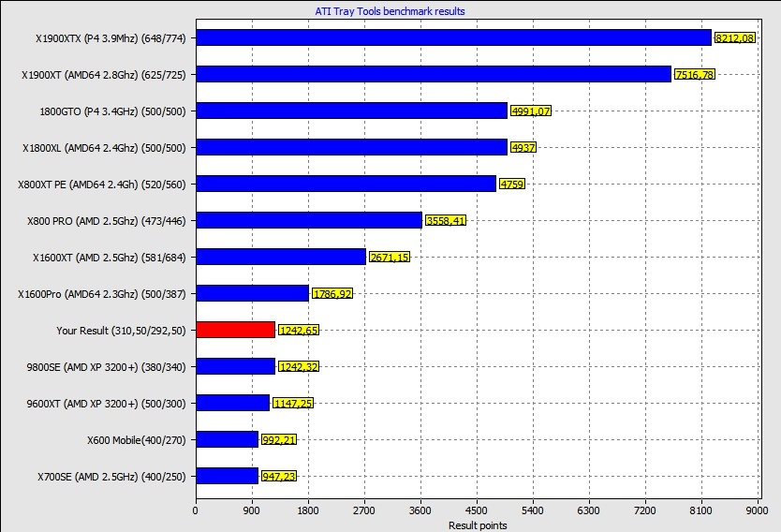Viewport: 781px width, 532px height.
Task: Click the 7516,78 value label
Action: (x=694, y=75)
